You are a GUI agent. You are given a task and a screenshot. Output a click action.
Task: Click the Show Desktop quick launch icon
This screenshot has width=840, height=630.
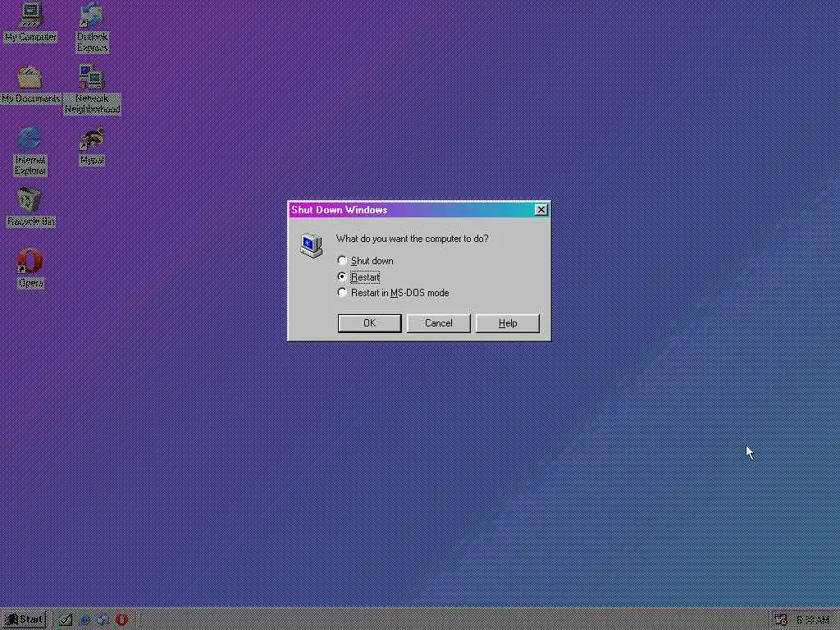66,620
